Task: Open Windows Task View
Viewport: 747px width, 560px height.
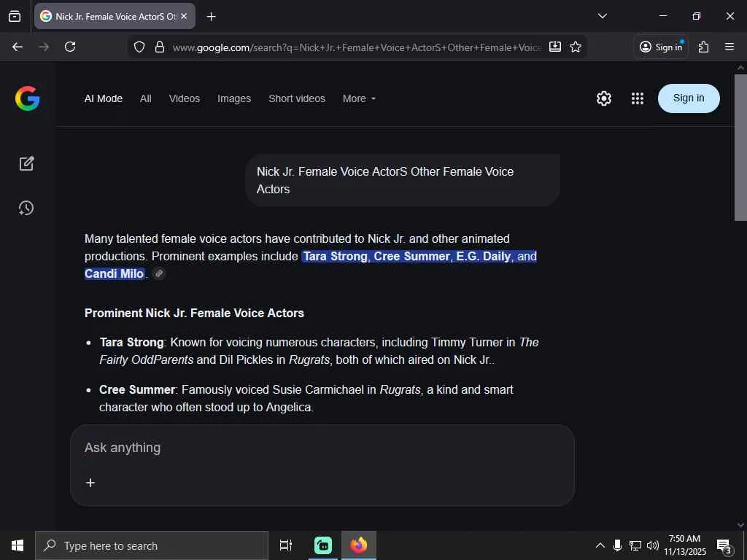Action: [x=286, y=545]
